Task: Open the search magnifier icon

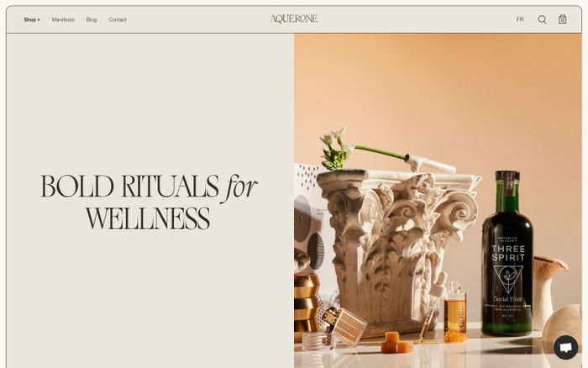Action: (542, 19)
